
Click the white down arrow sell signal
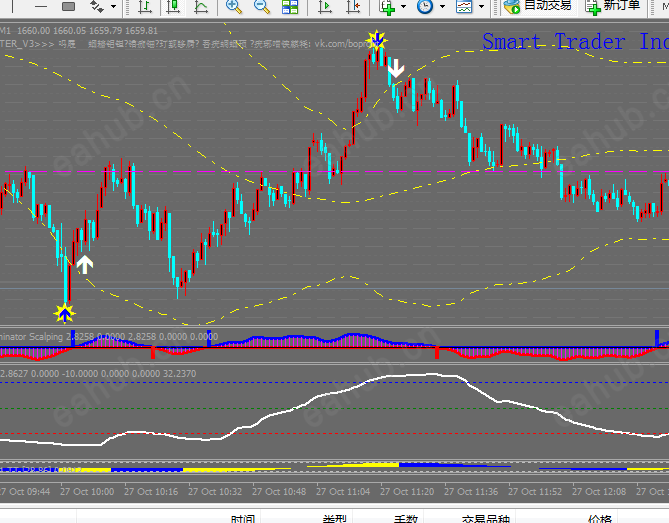click(397, 68)
